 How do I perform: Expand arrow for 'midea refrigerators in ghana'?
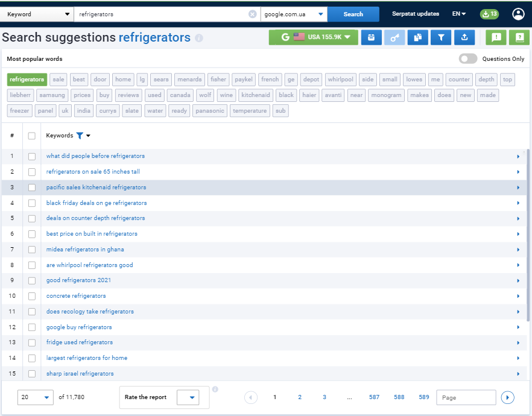pos(518,250)
